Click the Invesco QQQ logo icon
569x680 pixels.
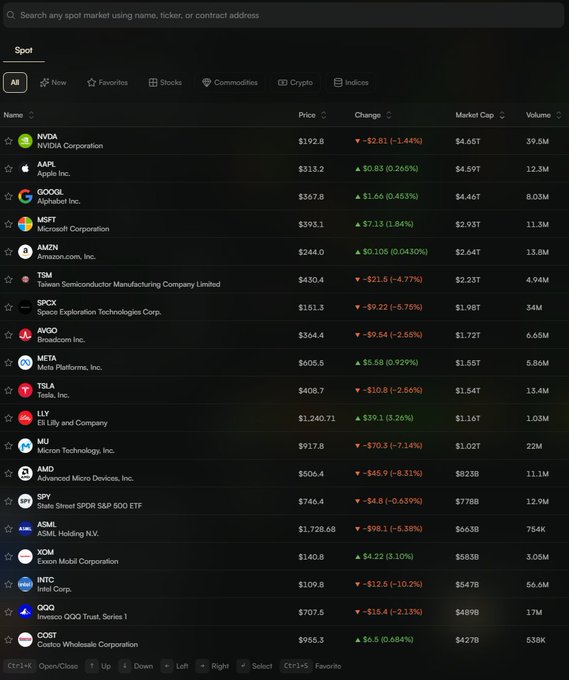tap(25, 612)
